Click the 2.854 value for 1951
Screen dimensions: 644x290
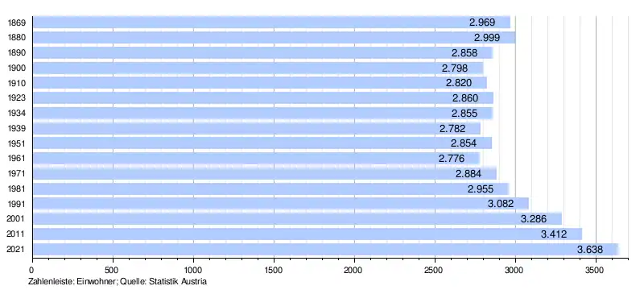click(x=464, y=143)
